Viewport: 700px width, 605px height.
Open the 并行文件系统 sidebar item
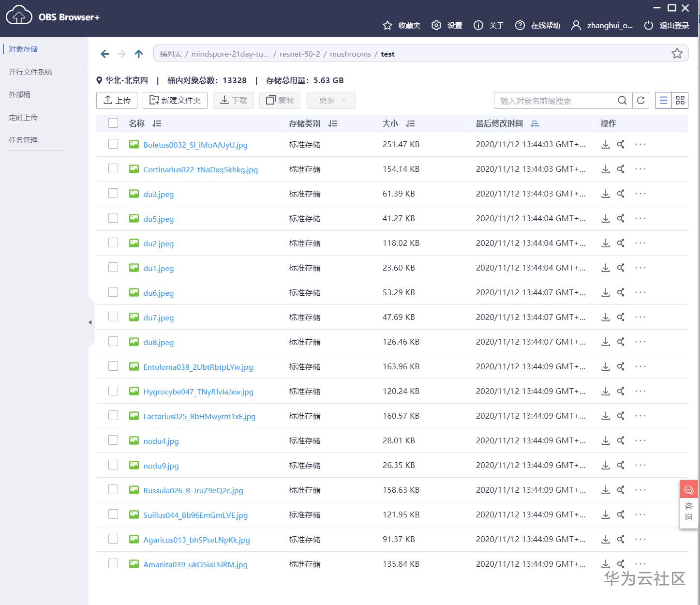[x=30, y=72]
